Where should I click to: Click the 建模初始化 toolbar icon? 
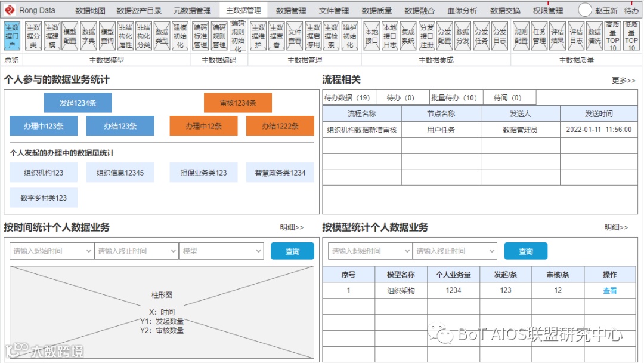180,36
